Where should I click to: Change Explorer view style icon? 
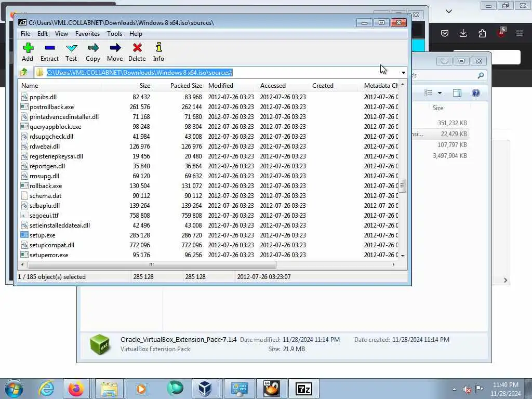(x=429, y=93)
